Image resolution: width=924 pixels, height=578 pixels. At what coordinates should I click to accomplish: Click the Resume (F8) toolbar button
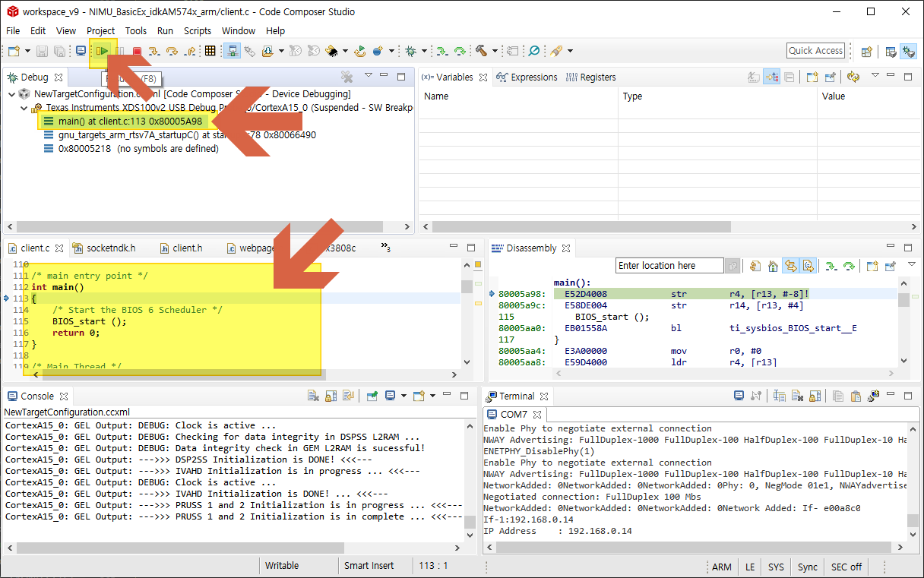102,51
